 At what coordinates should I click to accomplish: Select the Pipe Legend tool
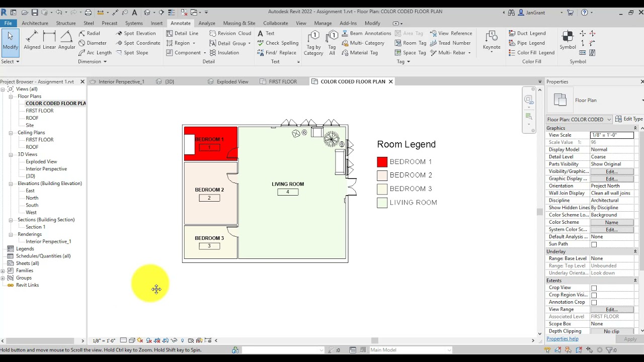[x=527, y=43]
